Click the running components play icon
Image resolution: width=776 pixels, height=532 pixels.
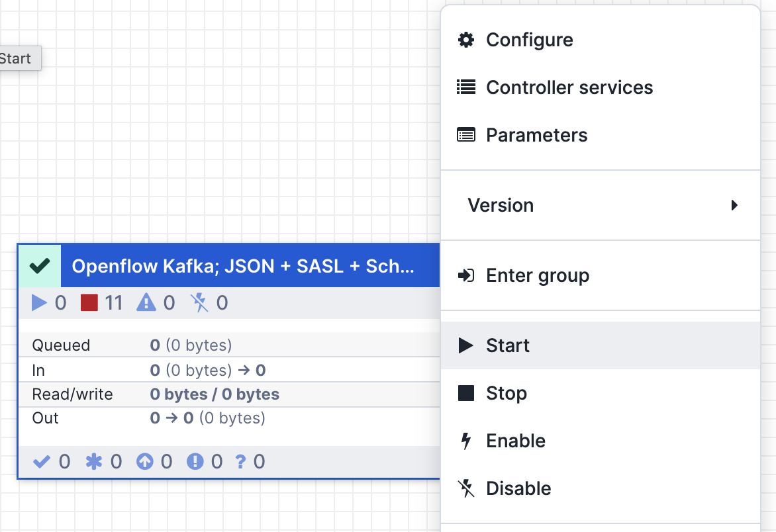tap(39, 302)
